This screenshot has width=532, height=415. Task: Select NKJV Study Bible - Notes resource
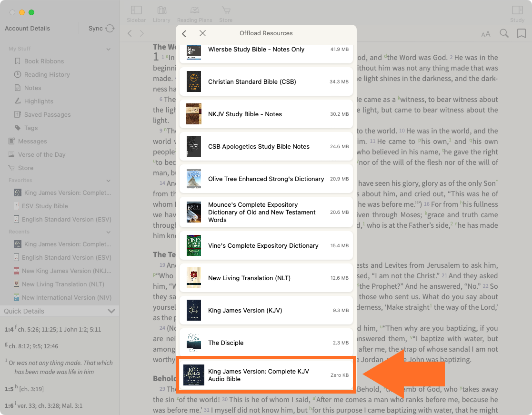[x=266, y=114]
